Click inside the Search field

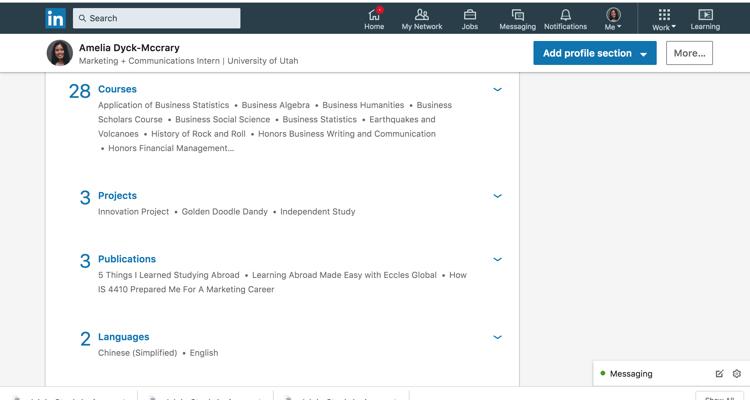click(x=160, y=18)
